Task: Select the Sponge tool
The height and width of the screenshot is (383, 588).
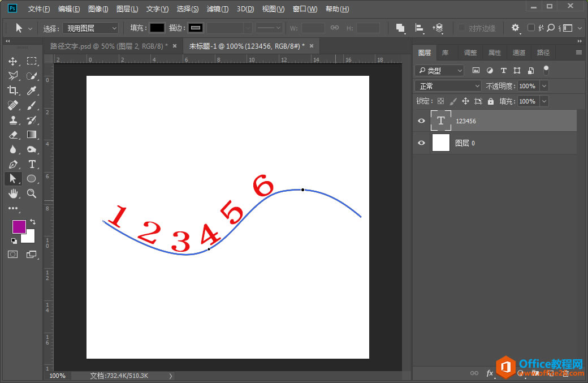Action: (x=32, y=149)
